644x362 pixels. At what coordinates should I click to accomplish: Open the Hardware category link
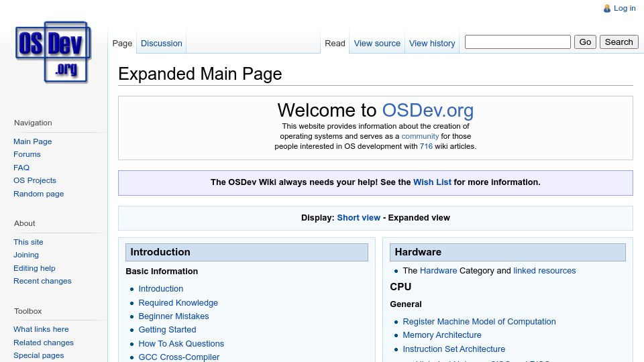[x=438, y=271]
